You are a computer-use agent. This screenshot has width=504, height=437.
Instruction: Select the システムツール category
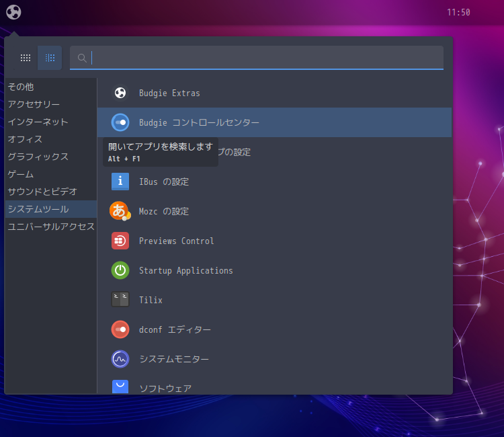51,209
